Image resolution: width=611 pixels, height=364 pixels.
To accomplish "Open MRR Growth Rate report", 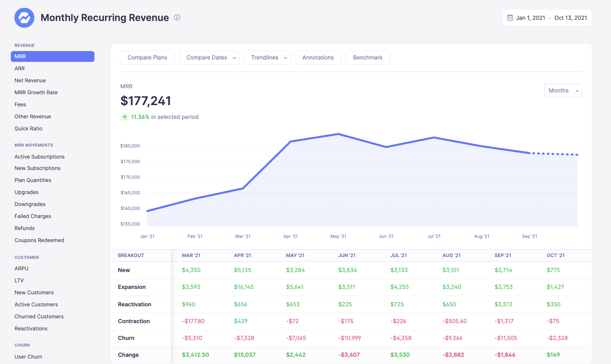I will click(x=36, y=93).
